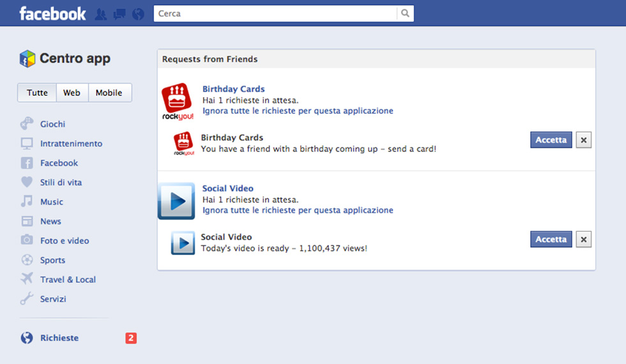The width and height of the screenshot is (626, 364).
Task: Click the search magnifier button
Action: tap(405, 13)
